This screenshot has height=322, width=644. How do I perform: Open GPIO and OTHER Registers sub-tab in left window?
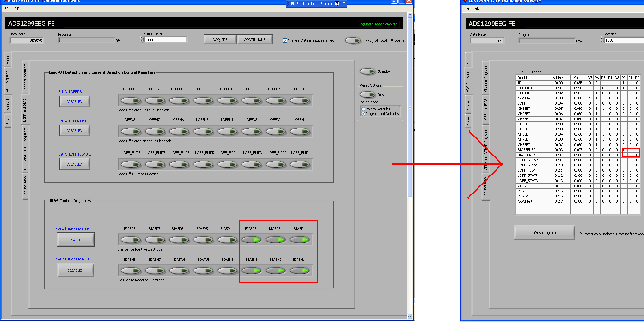[25, 149]
